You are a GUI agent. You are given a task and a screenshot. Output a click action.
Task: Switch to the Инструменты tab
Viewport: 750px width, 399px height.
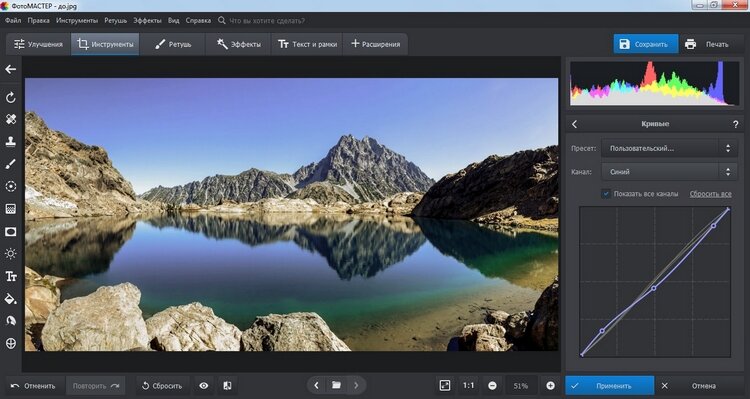tap(105, 44)
